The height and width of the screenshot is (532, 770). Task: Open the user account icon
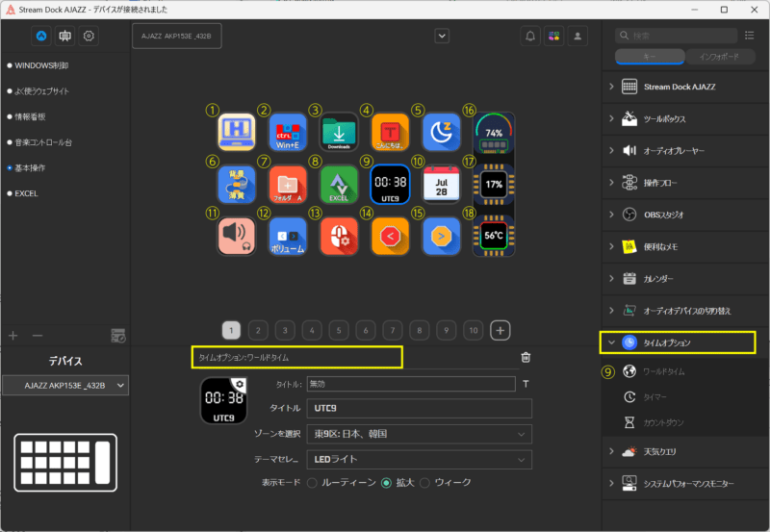[x=577, y=36]
